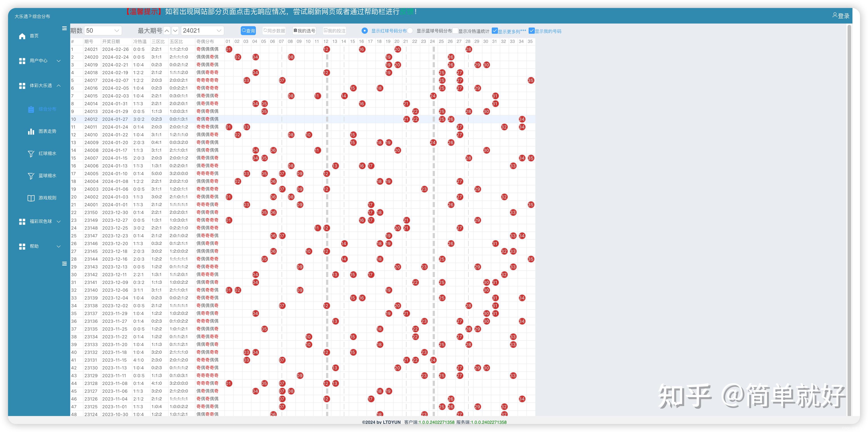Open the 期数 50 dropdown

103,31
